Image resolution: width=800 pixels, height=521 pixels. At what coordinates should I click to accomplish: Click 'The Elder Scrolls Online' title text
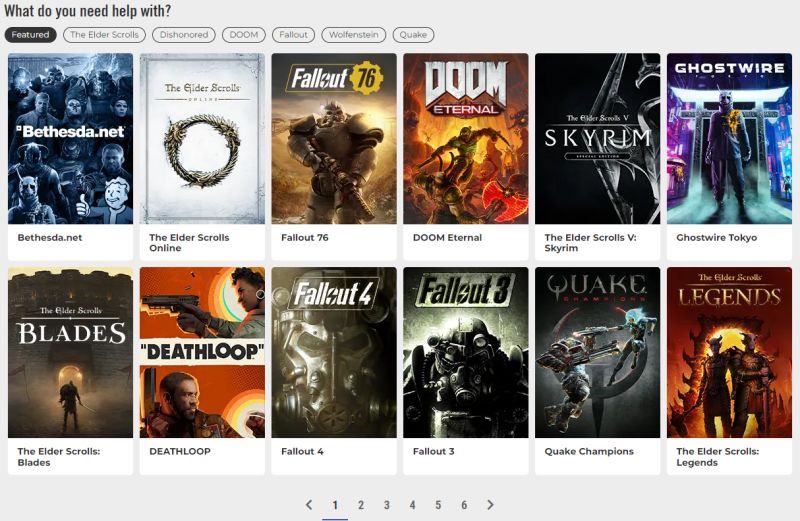coord(189,242)
